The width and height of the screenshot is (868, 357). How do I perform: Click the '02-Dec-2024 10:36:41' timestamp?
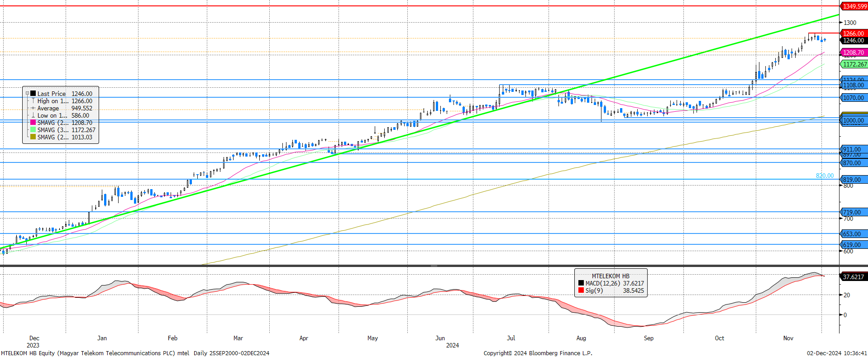[x=837, y=353]
